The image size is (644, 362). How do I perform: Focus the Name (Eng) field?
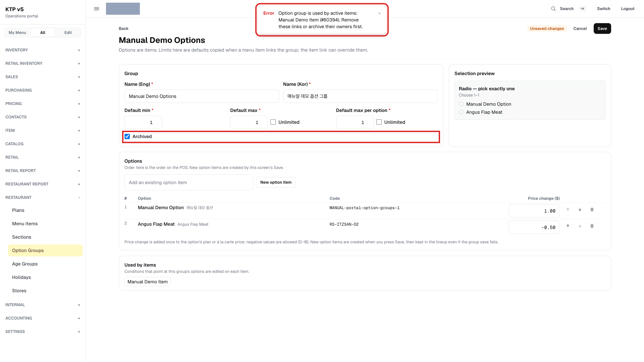[201, 96]
